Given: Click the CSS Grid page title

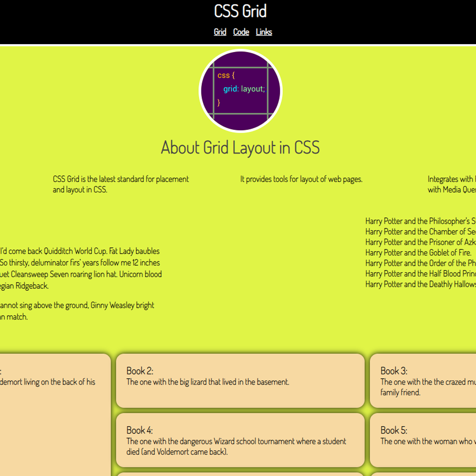Looking at the screenshot, I should tap(240, 11).
